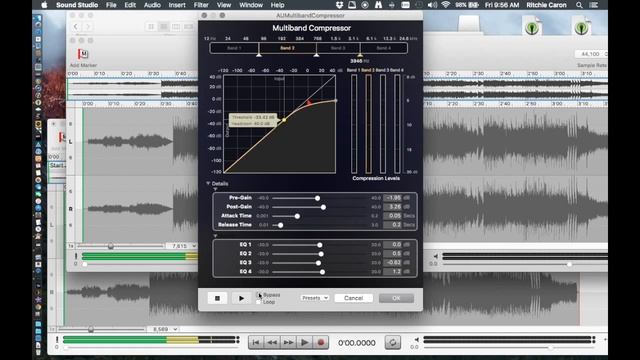The width and height of the screenshot is (640, 360).
Task: Click the go-to-start button in bottom transport
Action: coord(256,342)
